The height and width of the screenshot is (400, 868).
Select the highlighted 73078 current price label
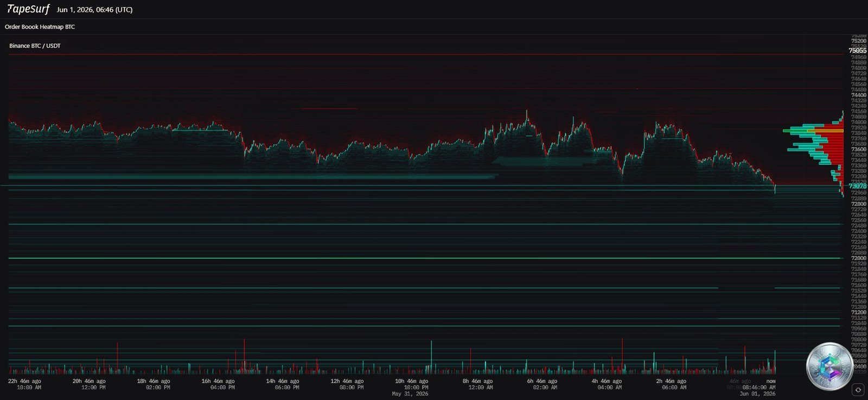click(858, 186)
